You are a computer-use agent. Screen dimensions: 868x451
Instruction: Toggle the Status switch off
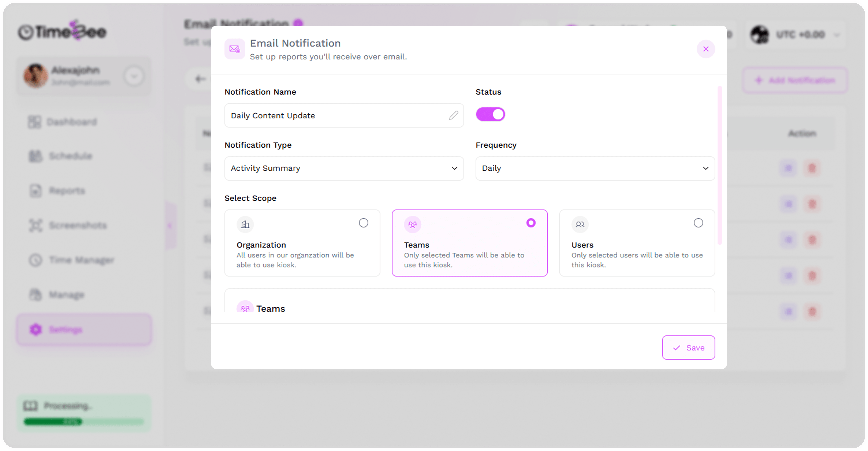tap(490, 114)
